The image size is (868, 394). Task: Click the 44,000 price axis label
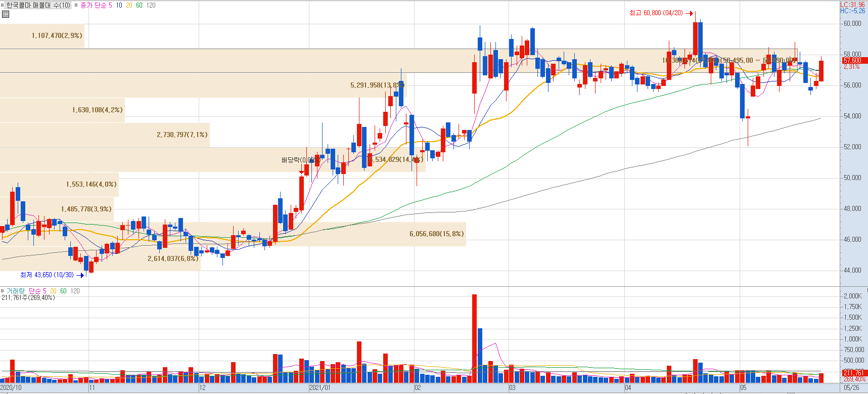click(x=852, y=270)
